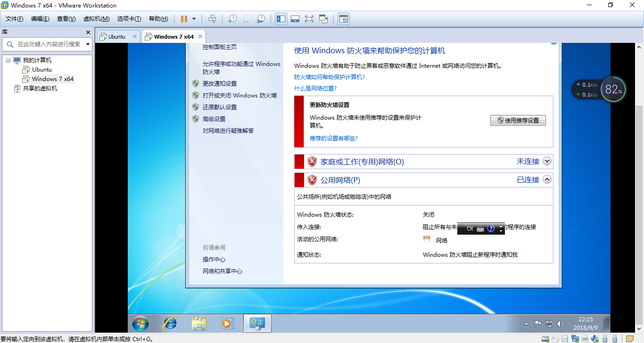Close the Windows 7 x64 tab
The width and height of the screenshot is (644, 343).
[x=200, y=36]
